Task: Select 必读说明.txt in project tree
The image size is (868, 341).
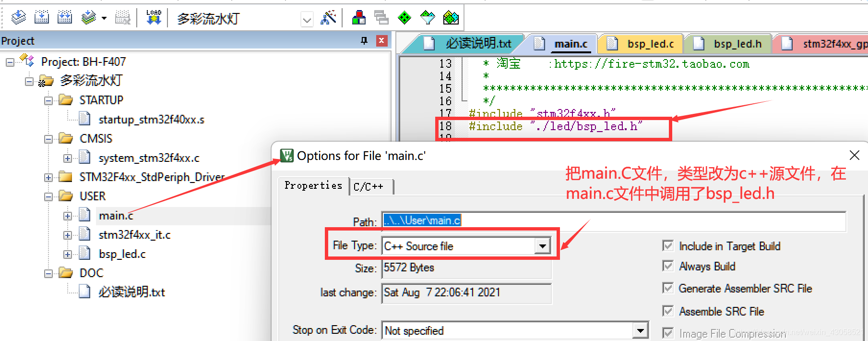Action: click(131, 292)
